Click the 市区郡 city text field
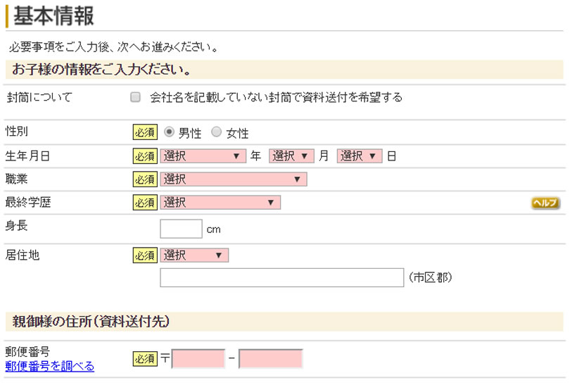 [x=281, y=278]
